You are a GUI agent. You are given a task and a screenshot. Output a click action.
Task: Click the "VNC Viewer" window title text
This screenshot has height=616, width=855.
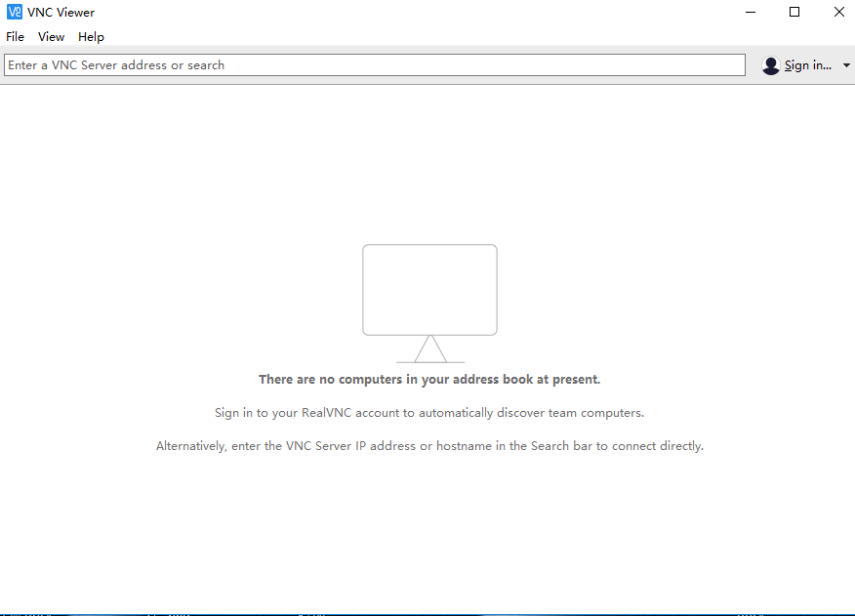coord(61,13)
